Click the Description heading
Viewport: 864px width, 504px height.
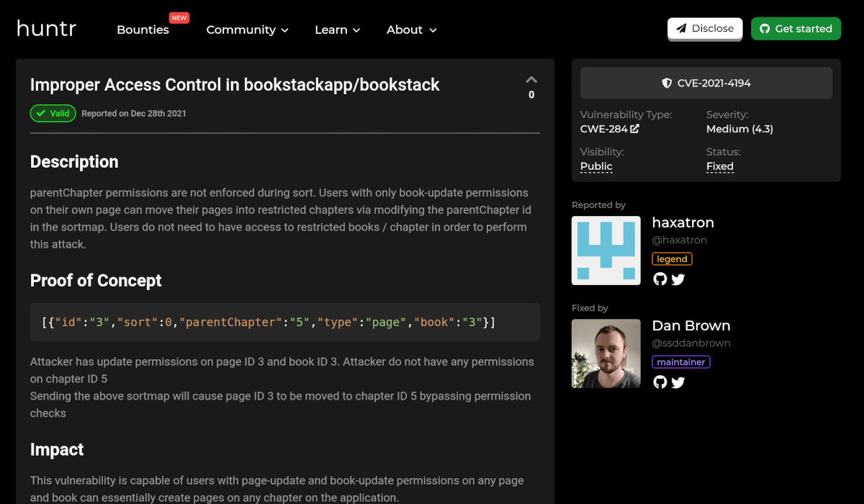pyautogui.click(x=74, y=162)
